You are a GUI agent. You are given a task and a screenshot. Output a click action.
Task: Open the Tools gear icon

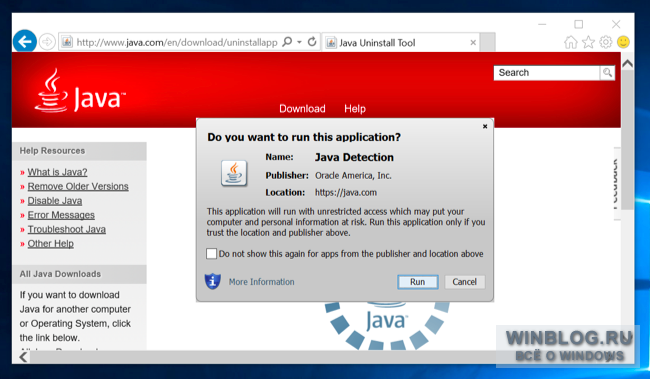tap(606, 42)
